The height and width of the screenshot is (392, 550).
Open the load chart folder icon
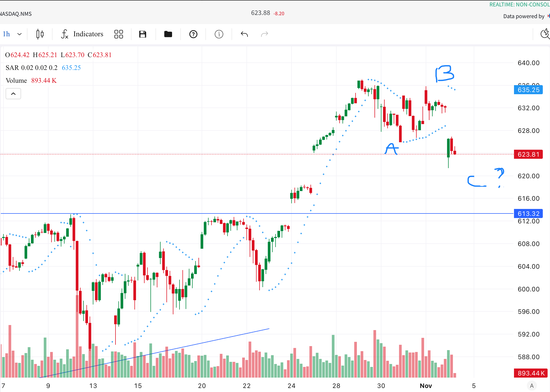click(168, 34)
